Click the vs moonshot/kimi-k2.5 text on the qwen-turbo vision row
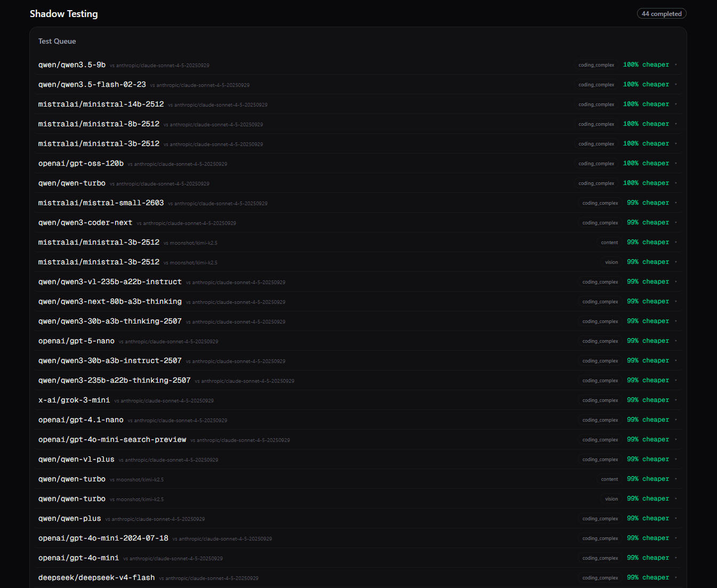This screenshot has width=717, height=588. coord(136,500)
